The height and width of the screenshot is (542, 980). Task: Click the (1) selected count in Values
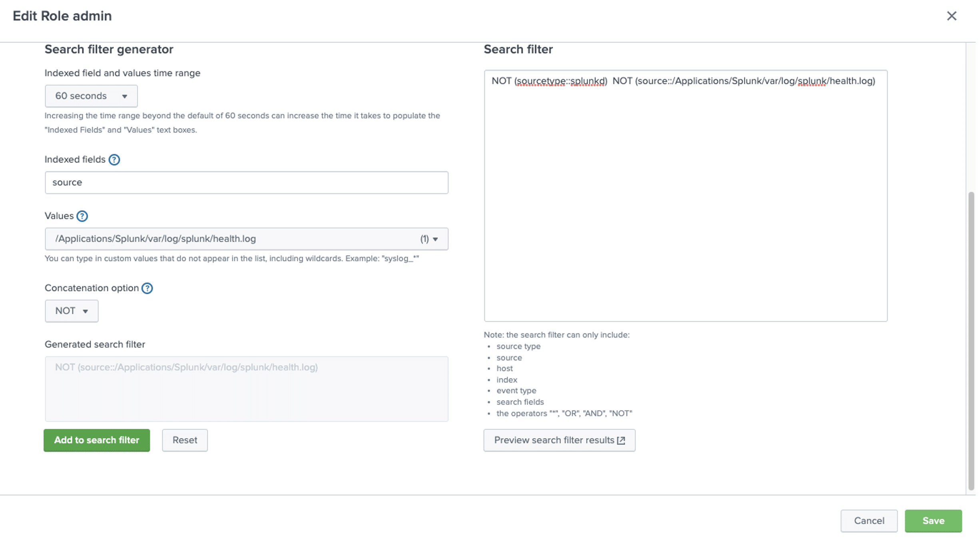[424, 239]
